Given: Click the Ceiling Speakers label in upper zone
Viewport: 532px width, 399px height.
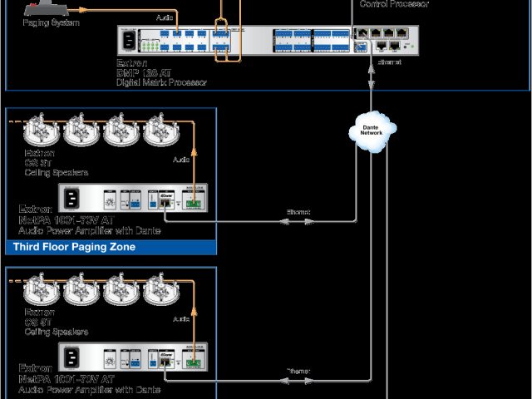Looking at the screenshot, I should pyautogui.click(x=57, y=172).
